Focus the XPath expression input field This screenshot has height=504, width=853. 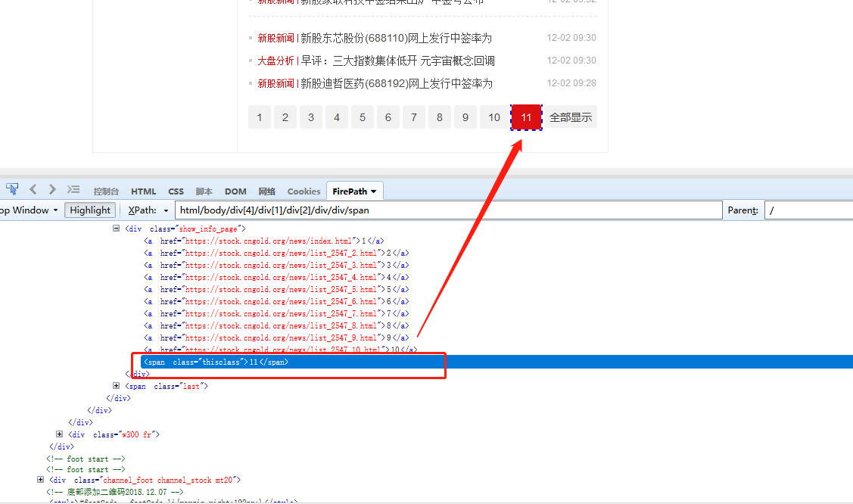tap(449, 210)
